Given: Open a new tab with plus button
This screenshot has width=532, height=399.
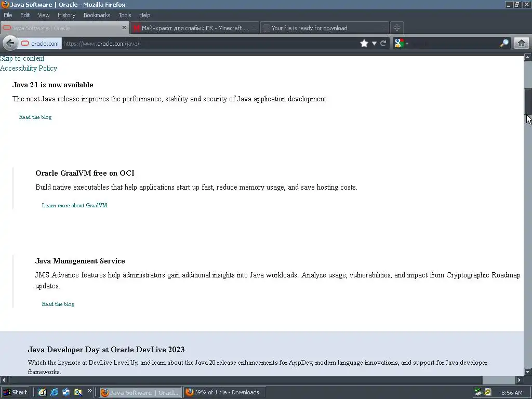Looking at the screenshot, I should 396,28.
